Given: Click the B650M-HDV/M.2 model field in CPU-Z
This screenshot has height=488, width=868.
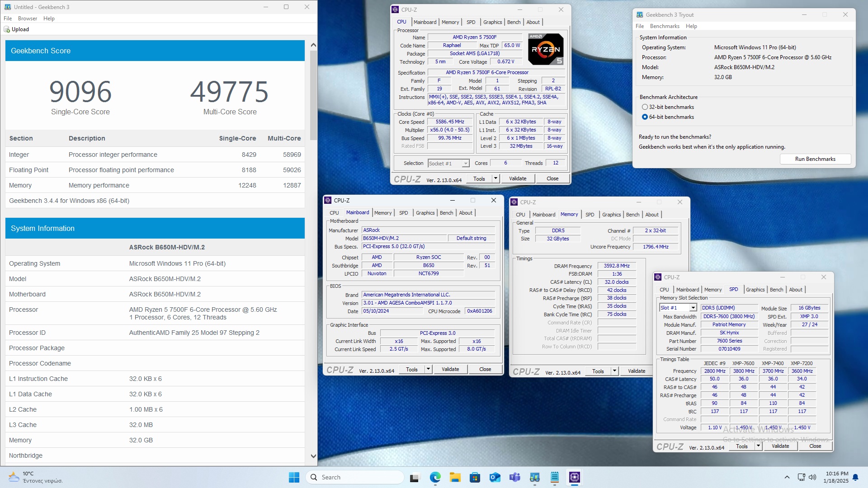Looking at the screenshot, I should click(404, 238).
